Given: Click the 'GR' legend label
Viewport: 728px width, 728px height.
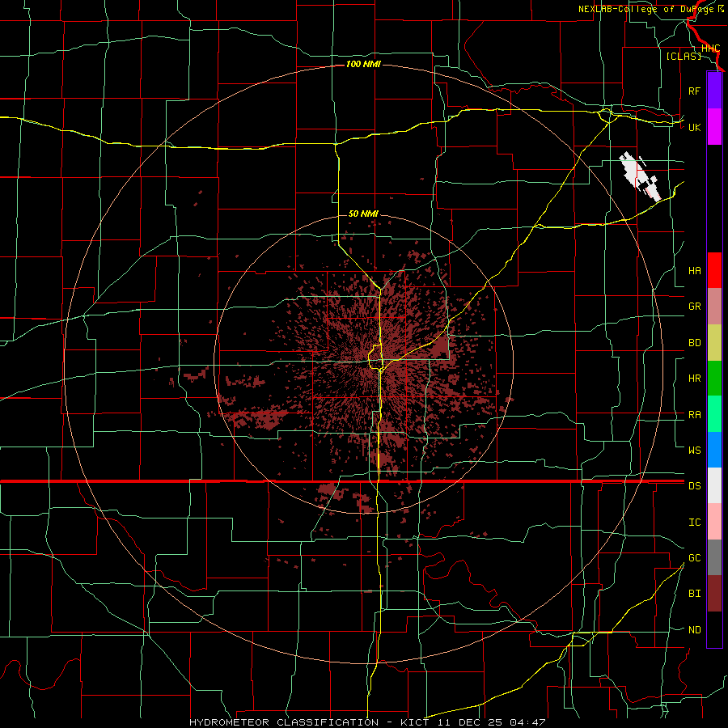Looking at the screenshot, I should coord(694,307).
